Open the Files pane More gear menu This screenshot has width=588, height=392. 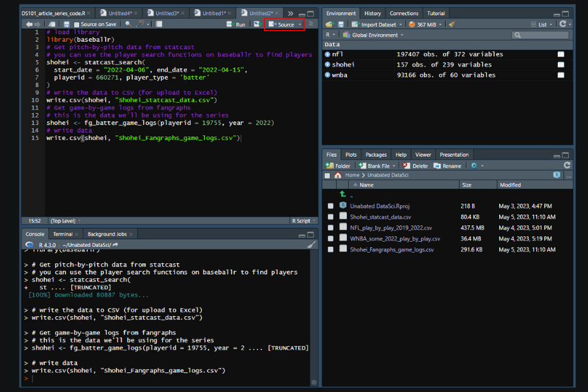[477, 165]
